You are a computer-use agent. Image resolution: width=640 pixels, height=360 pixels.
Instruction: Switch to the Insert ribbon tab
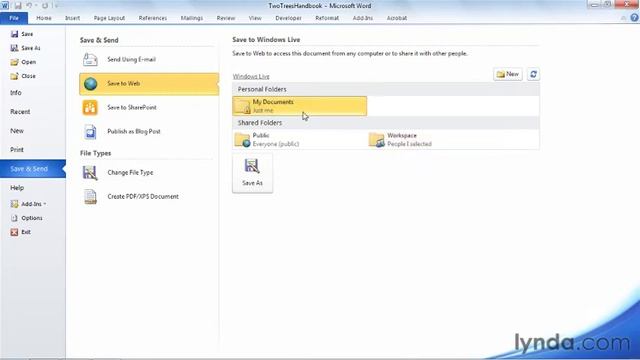pyautogui.click(x=72, y=18)
